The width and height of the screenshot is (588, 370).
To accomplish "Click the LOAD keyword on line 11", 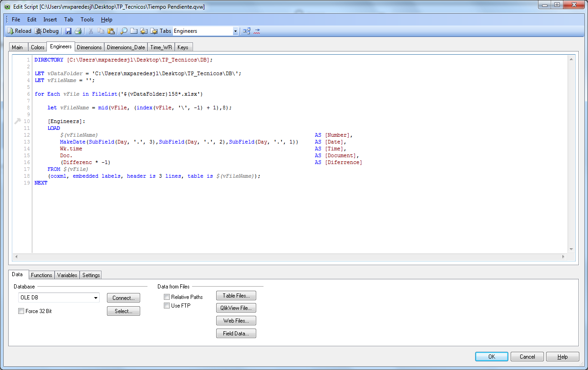I will 54,128.
